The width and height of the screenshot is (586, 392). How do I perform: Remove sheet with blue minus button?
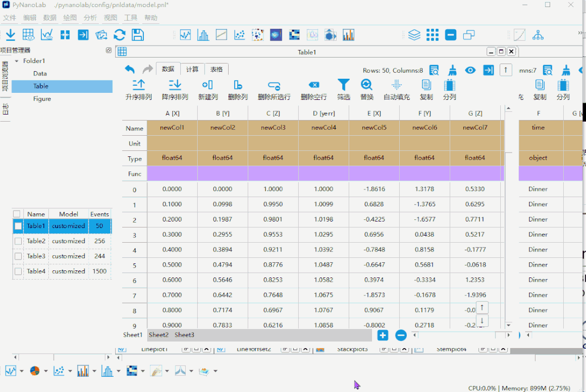point(401,335)
